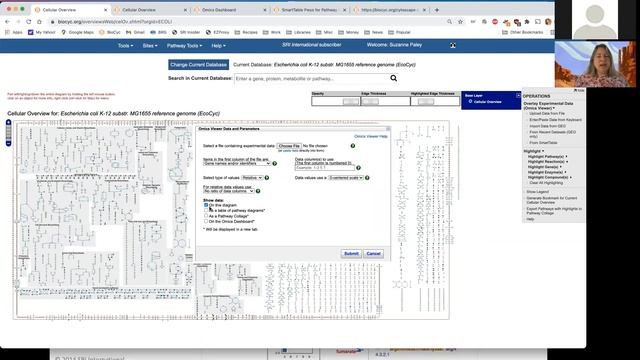Viewport: 640px width, 360px height.
Task: Click the search magnifier beside database search box
Action: [393, 78]
